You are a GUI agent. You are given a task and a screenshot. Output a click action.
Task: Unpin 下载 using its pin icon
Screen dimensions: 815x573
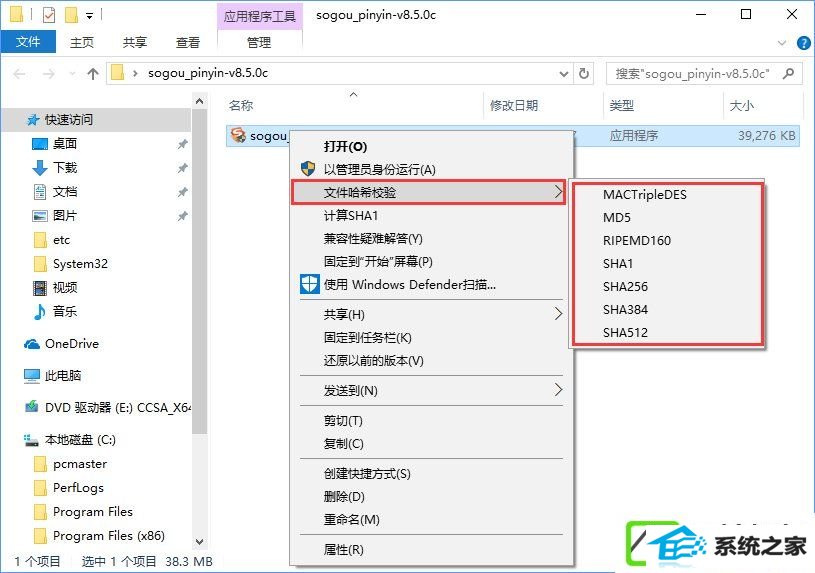click(182, 168)
